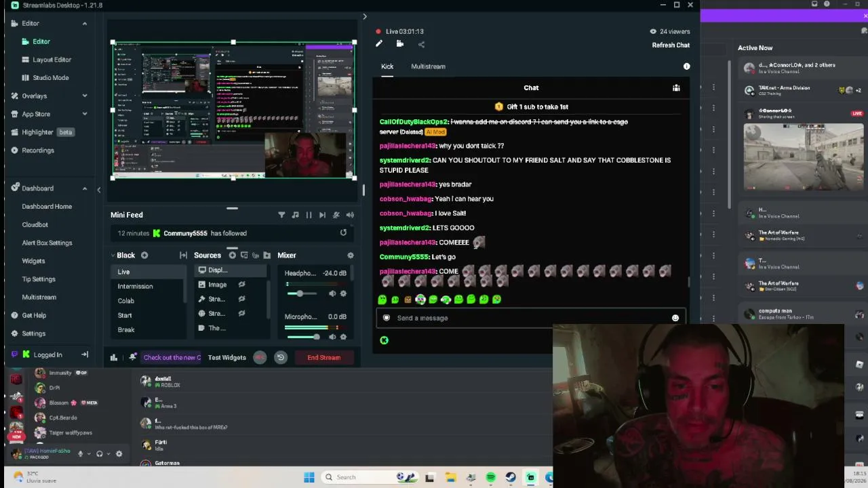Open Studio Mode
Image resolution: width=868 pixels, height=488 pixels.
[51, 78]
